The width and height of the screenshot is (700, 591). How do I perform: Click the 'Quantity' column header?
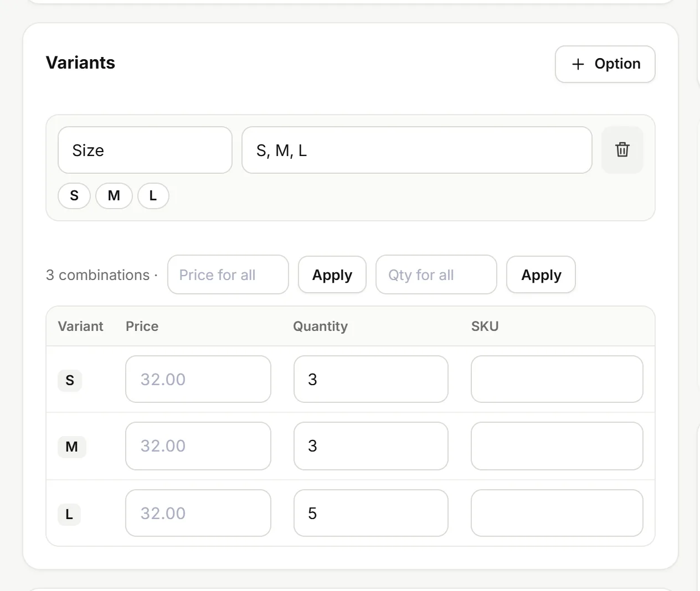pyautogui.click(x=321, y=326)
